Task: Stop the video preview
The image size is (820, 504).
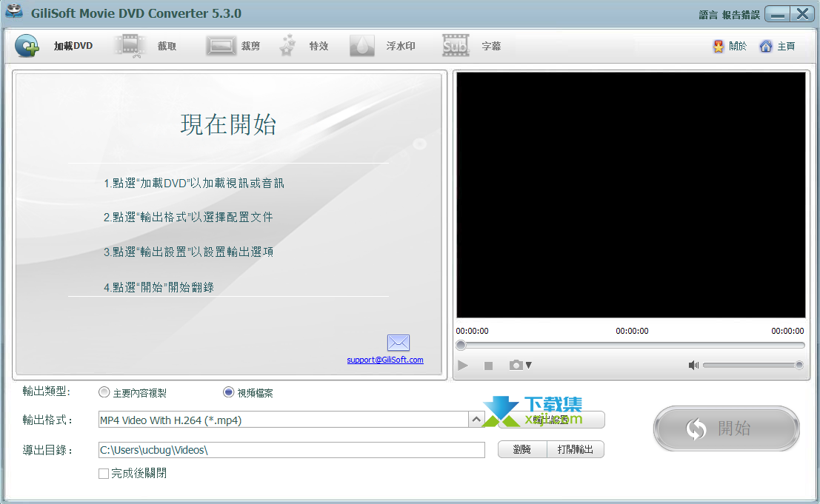Action: click(488, 366)
